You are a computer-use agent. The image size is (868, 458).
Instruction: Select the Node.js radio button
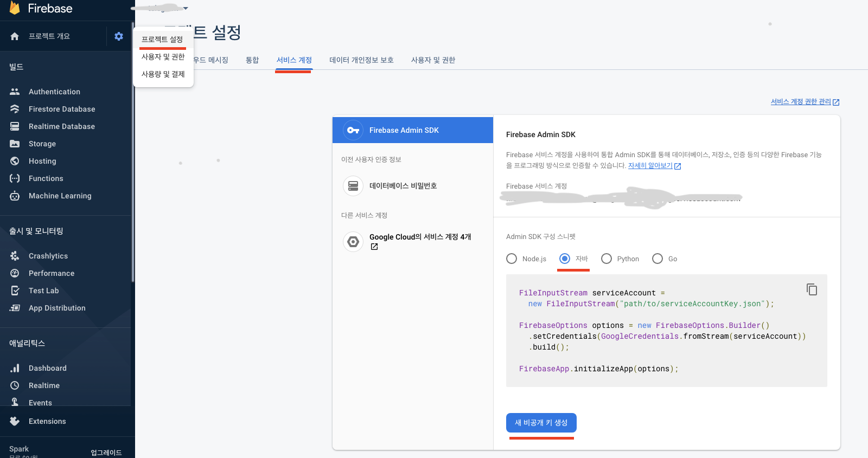(x=512, y=259)
